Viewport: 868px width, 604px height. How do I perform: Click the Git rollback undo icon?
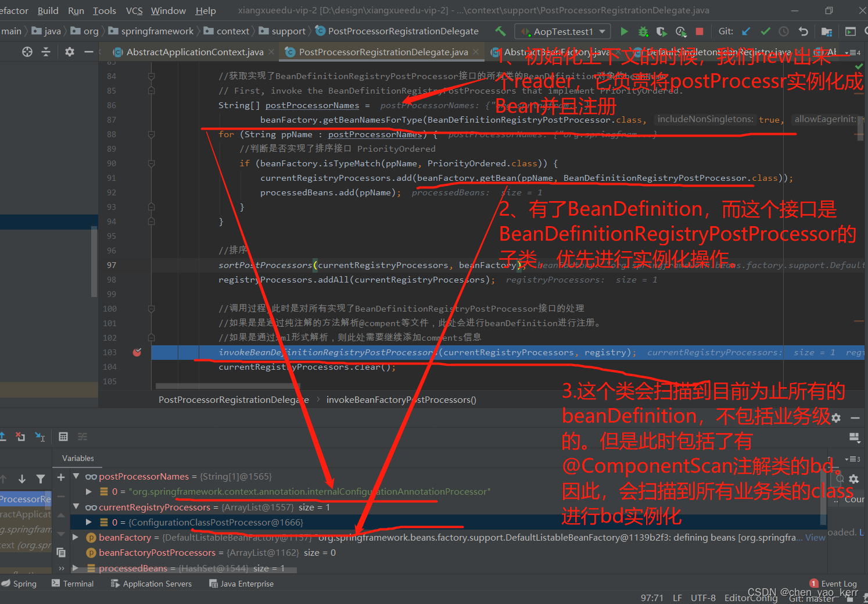click(804, 31)
